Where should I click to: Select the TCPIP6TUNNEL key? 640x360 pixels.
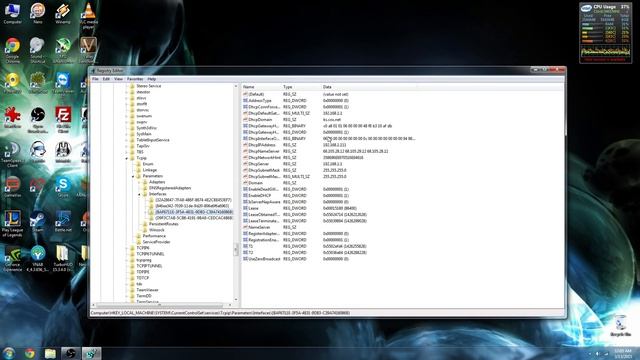[x=150, y=254]
